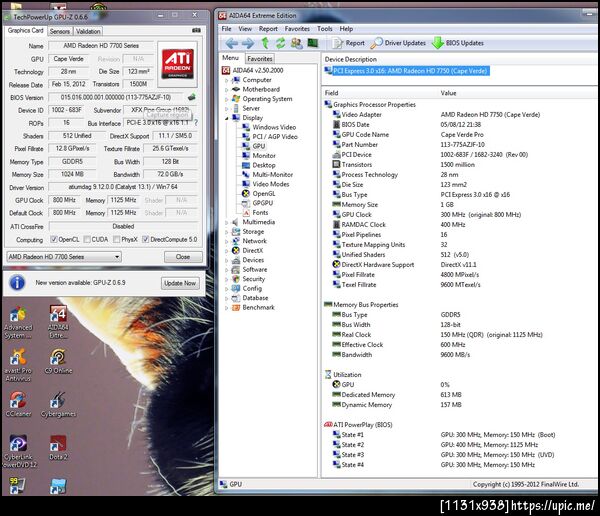Switch to the Favorites tab in AIDA64 sidebar
Image resolution: width=600 pixels, height=516 pixels.
coord(259,59)
